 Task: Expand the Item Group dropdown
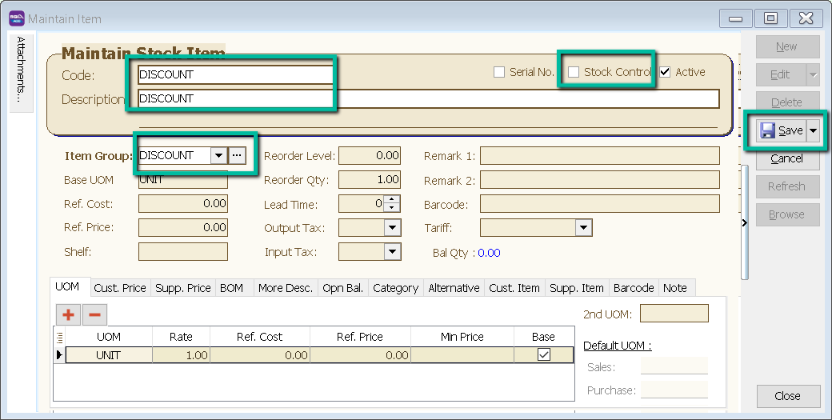tap(217, 156)
